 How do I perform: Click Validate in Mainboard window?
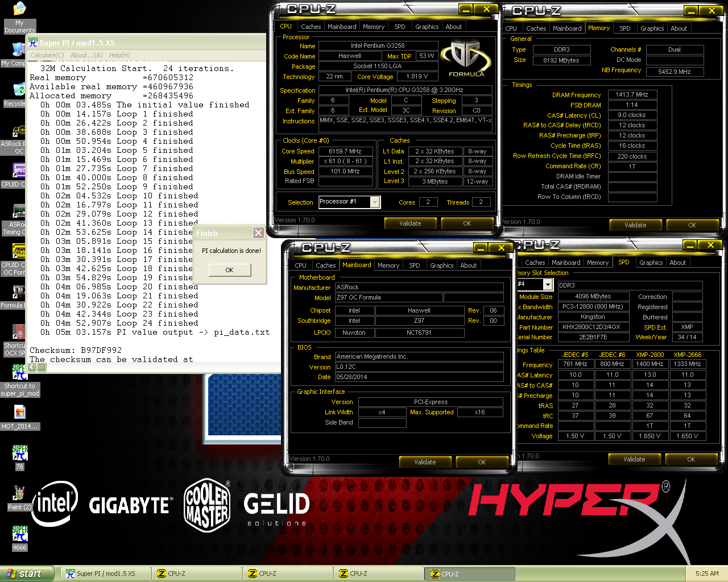pos(425,462)
